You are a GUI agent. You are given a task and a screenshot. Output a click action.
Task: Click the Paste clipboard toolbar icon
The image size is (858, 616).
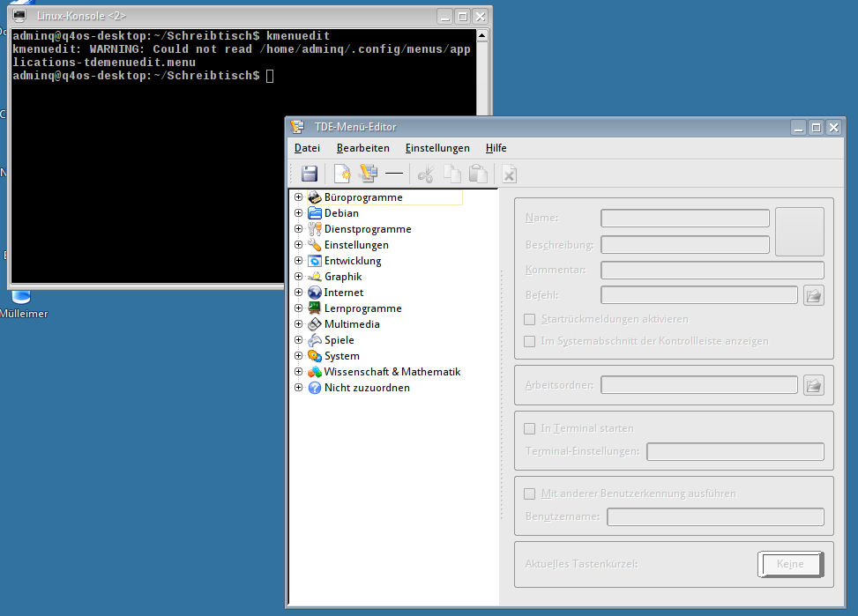pyautogui.click(x=478, y=174)
